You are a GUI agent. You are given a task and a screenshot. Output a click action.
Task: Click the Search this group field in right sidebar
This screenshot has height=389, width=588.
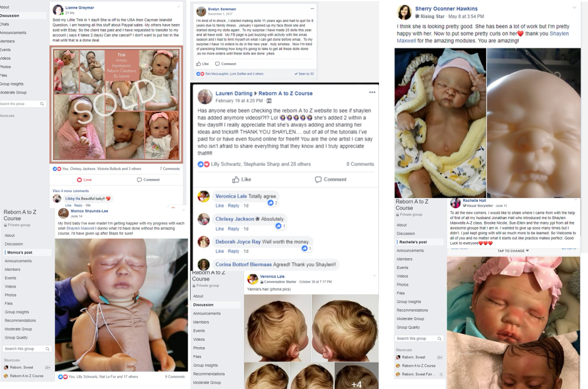(420, 339)
